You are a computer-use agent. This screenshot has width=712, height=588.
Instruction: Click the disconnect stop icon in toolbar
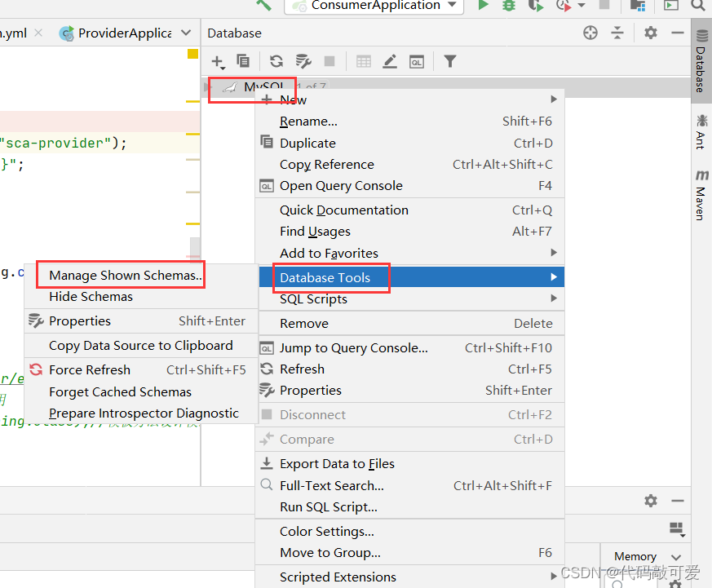[x=329, y=61]
